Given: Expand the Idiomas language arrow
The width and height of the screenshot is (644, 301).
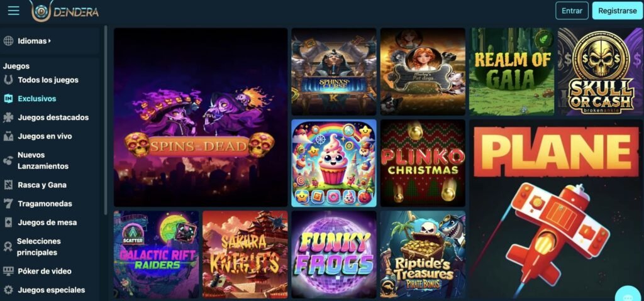Looking at the screenshot, I should [50, 41].
